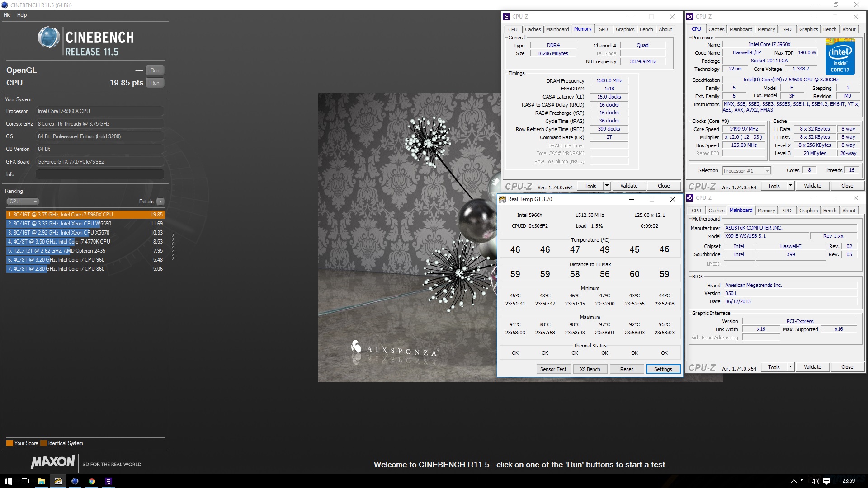
Task: Click the GFX Board field GeForce GTX 770
Action: 100,162
